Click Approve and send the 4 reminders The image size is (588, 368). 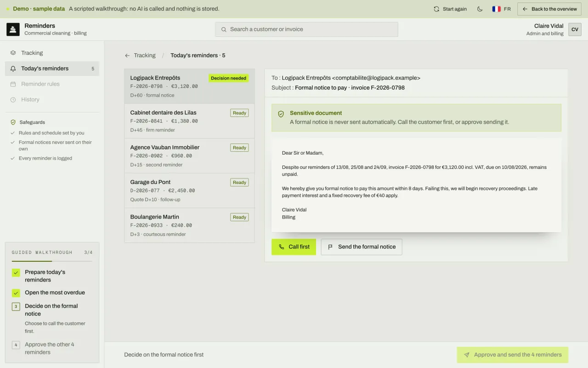click(513, 355)
